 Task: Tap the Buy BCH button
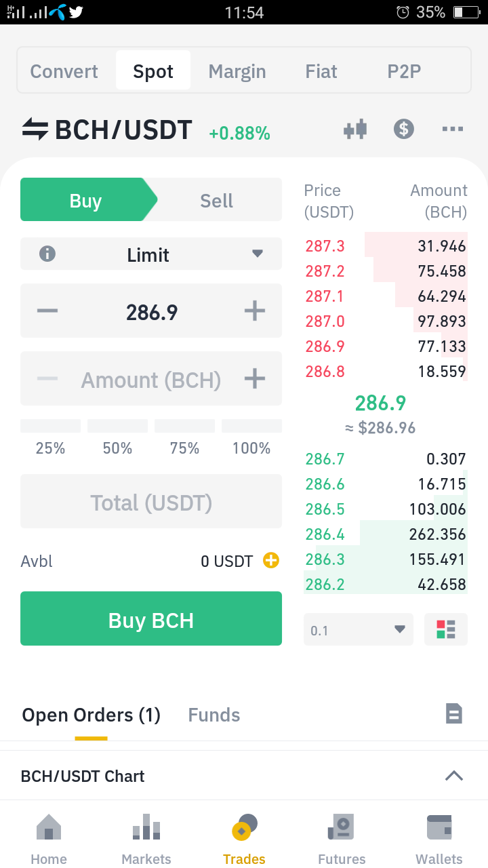click(x=151, y=618)
